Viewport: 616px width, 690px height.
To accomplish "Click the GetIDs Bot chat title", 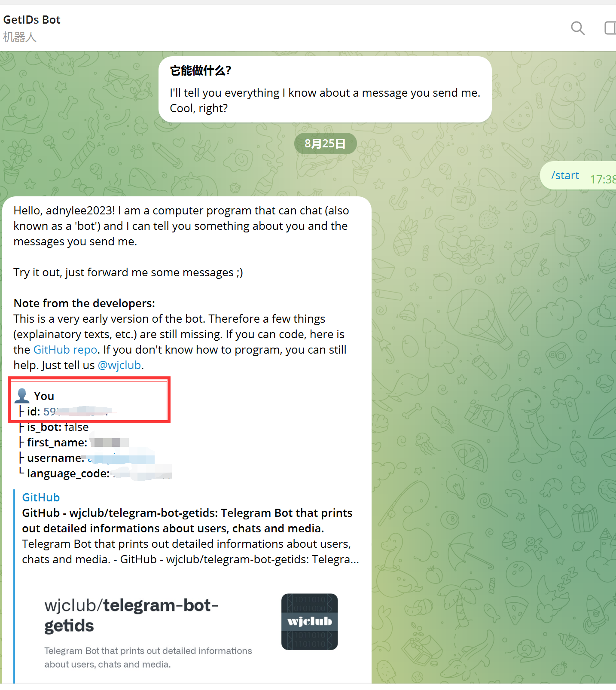I will [x=32, y=20].
